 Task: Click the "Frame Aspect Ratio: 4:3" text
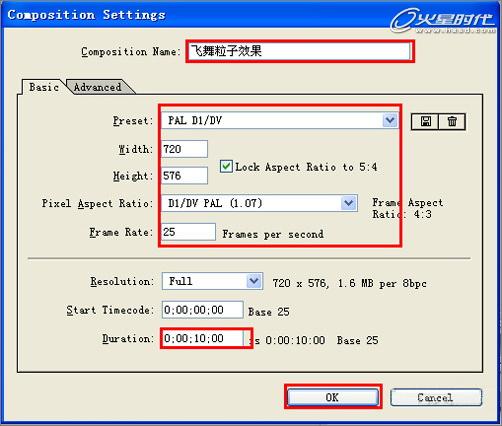408,208
